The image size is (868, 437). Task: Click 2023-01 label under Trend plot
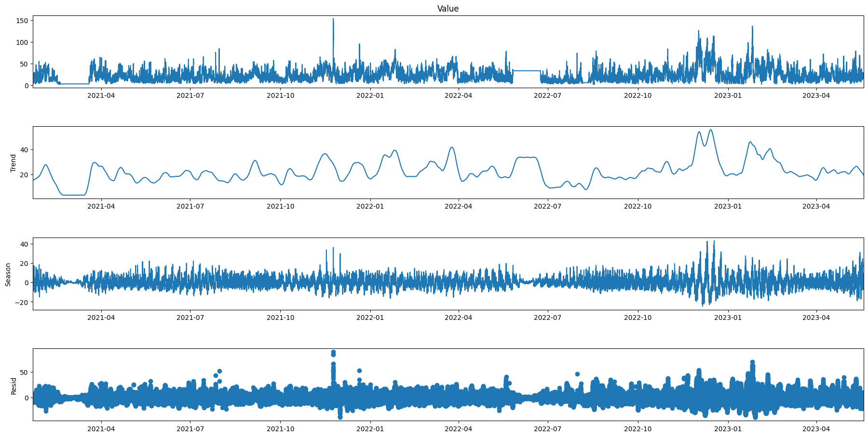pyautogui.click(x=728, y=206)
